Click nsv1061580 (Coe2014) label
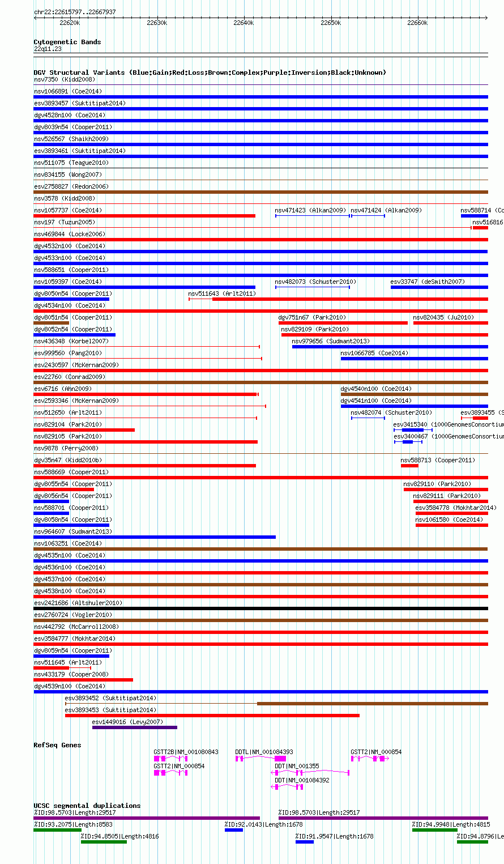 pos(449,520)
